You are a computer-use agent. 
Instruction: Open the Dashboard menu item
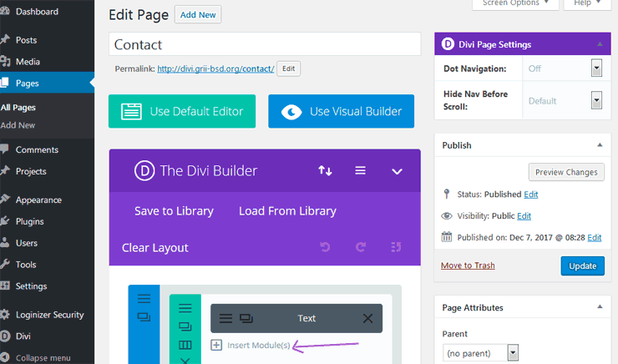pyautogui.click(x=37, y=12)
